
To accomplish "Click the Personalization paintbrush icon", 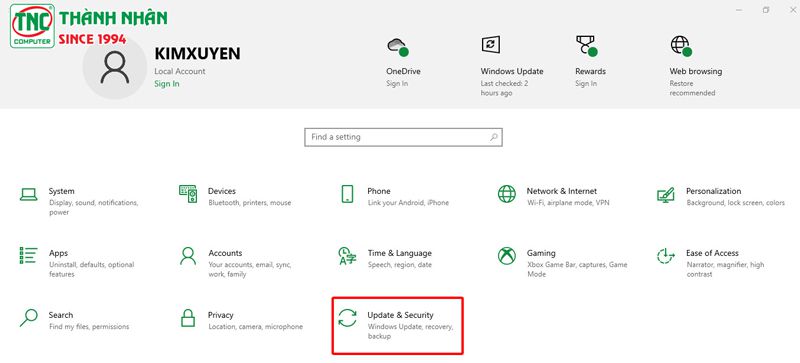I will [666, 195].
